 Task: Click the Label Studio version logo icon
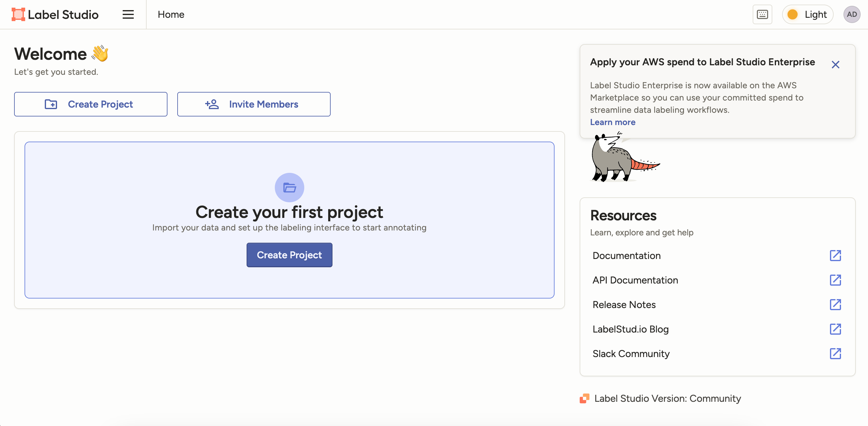pos(585,398)
